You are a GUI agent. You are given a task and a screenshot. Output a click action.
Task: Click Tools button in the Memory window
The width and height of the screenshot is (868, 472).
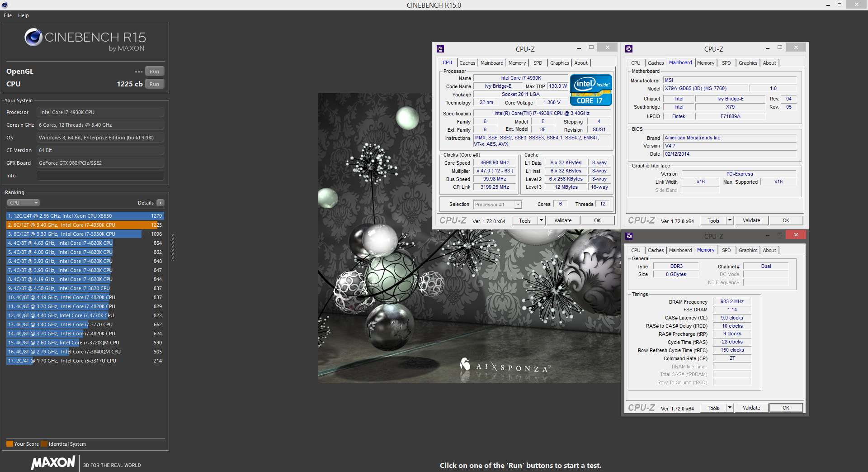(713, 408)
